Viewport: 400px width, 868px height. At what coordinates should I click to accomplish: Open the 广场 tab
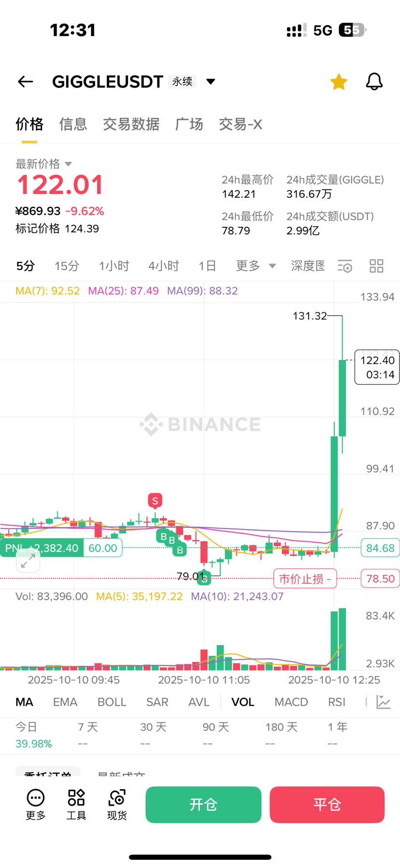(x=189, y=124)
